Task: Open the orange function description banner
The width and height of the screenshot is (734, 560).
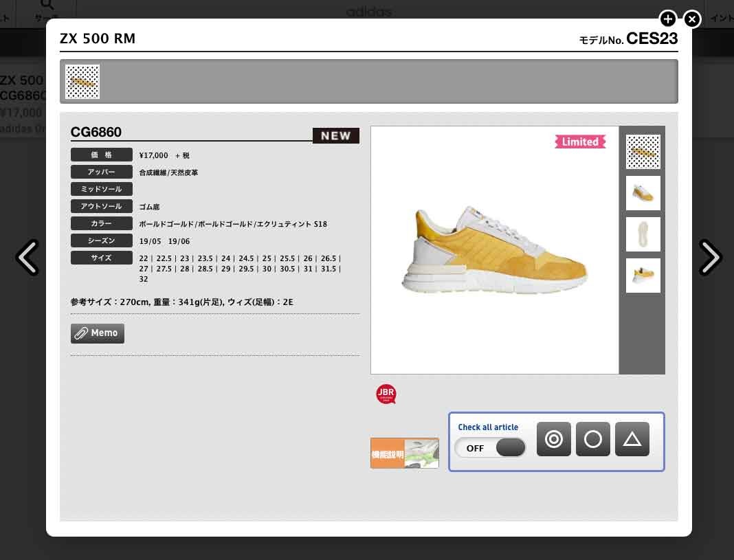Action: point(404,453)
